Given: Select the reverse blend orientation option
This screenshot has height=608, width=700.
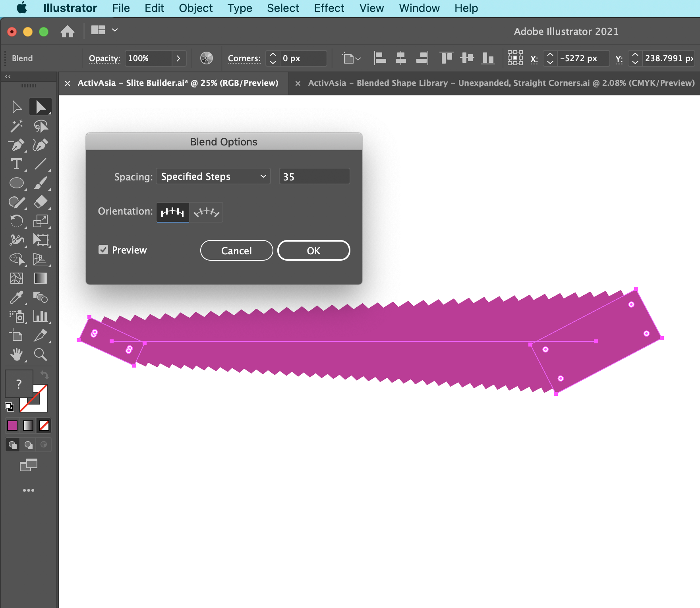Looking at the screenshot, I should 207,212.
